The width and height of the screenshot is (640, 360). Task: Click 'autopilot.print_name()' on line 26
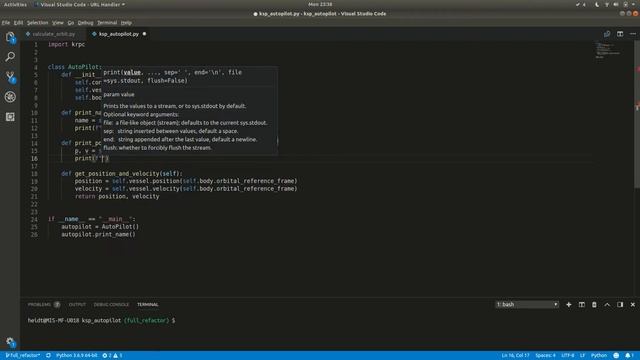(x=98, y=234)
